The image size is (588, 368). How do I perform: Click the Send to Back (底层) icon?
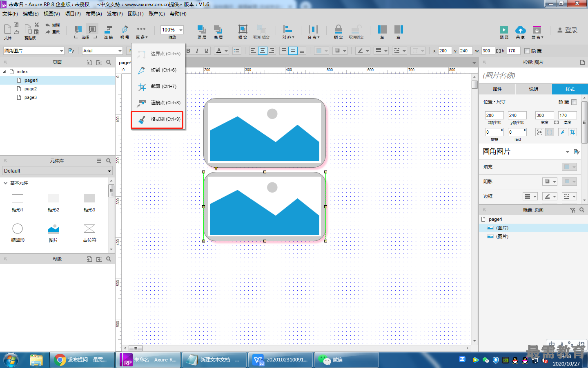click(x=218, y=29)
